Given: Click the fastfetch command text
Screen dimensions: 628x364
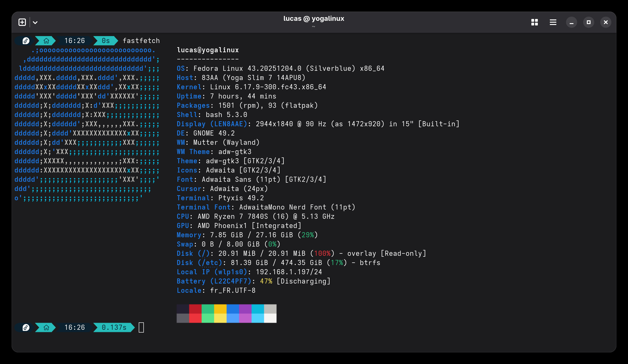Looking at the screenshot, I should coord(141,41).
